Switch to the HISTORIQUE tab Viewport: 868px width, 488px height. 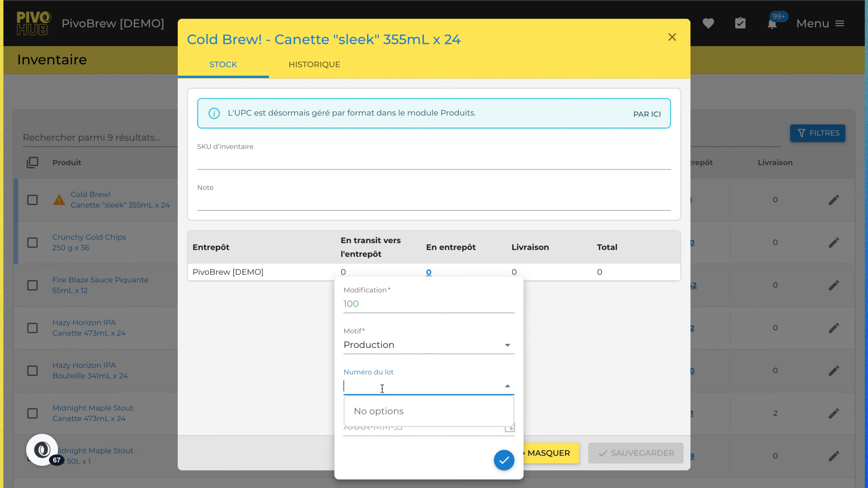(314, 65)
